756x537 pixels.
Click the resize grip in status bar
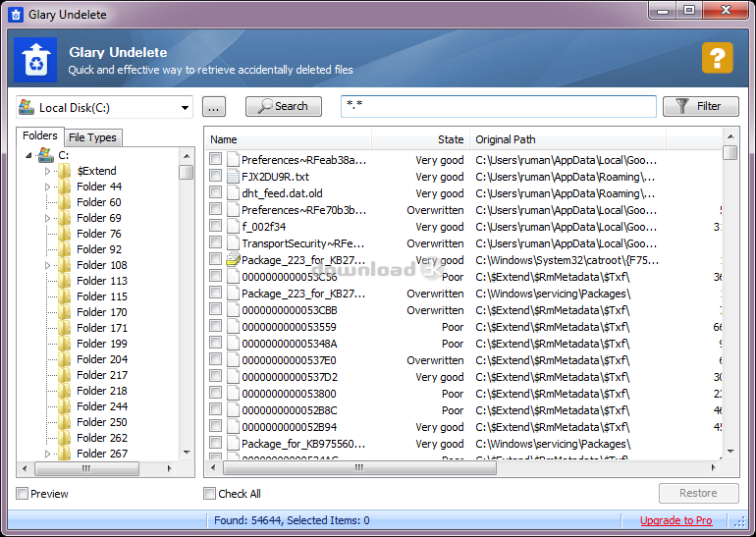pos(739,521)
